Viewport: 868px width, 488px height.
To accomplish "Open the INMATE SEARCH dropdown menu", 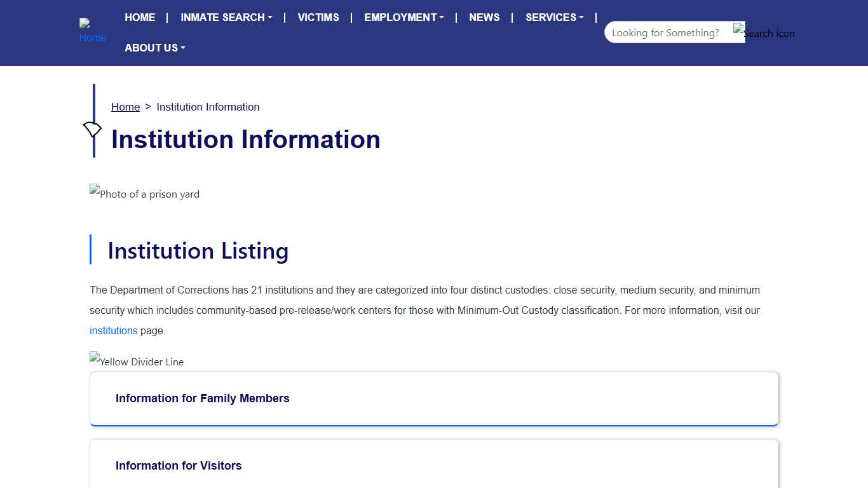I will (x=226, y=17).
